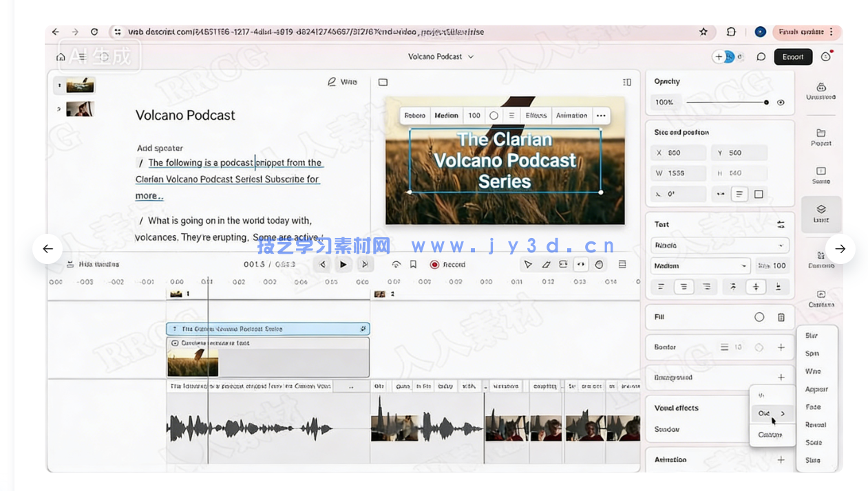Viewport: 868px width, 491px height.
Task: Click the width (W) input field
Action: click(678, 173)
